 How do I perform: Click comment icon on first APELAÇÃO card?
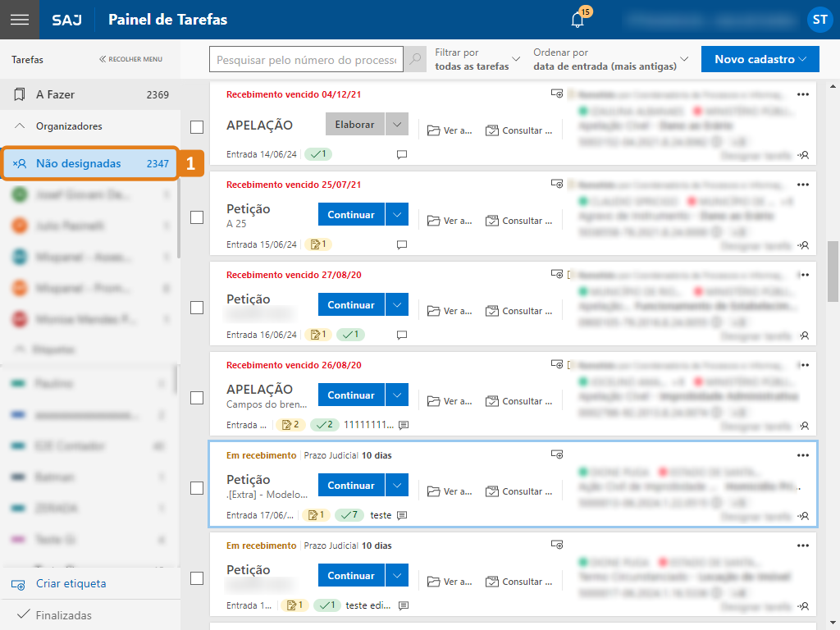(402, 154)
